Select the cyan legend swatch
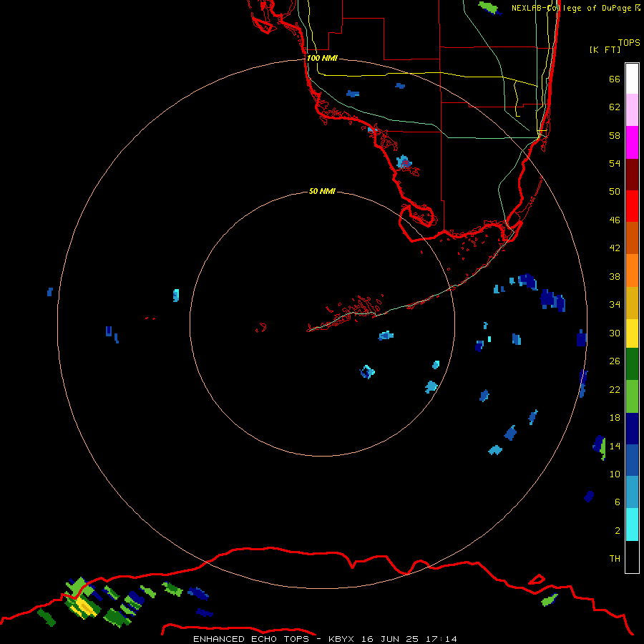This screenshot has width=644, height=644. pos(632,525)
